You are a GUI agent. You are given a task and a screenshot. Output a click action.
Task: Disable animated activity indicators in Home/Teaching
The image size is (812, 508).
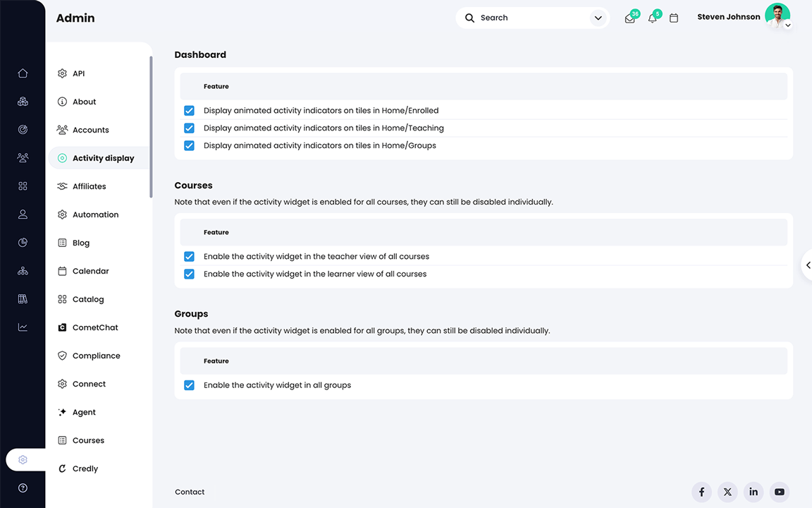pos(189,128)
